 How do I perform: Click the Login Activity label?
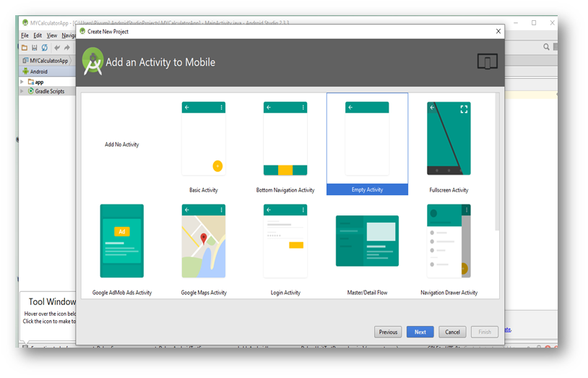(x=285, y=293)
